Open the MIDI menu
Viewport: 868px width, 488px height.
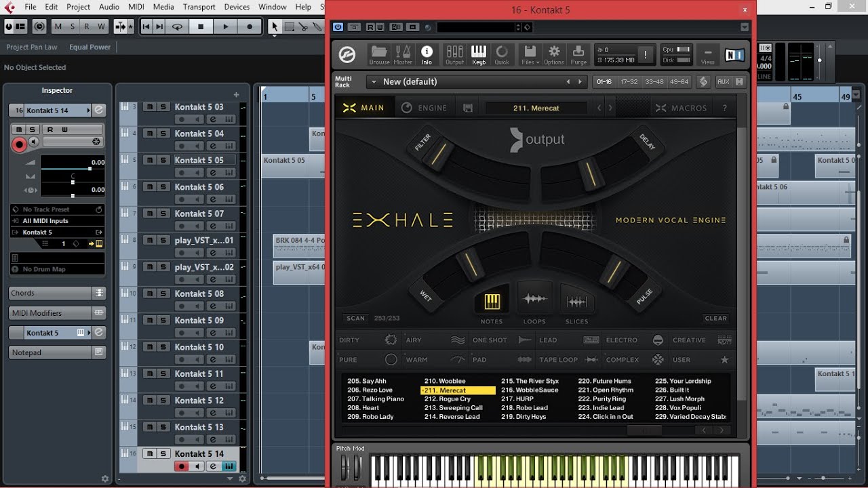pyautogui.click(x=136, y=7)
